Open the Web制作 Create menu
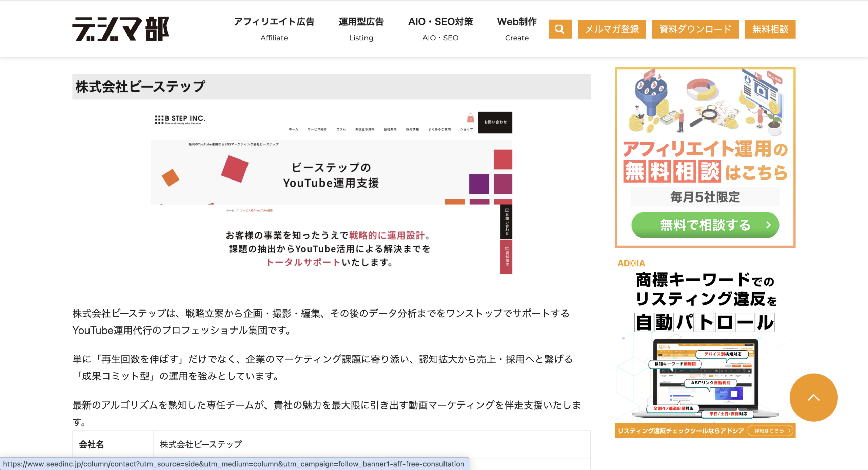 tap(517, 29)
